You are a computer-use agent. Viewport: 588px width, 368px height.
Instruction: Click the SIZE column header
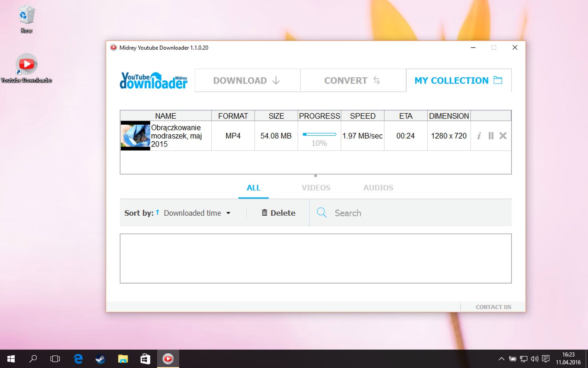click(276, 116)
